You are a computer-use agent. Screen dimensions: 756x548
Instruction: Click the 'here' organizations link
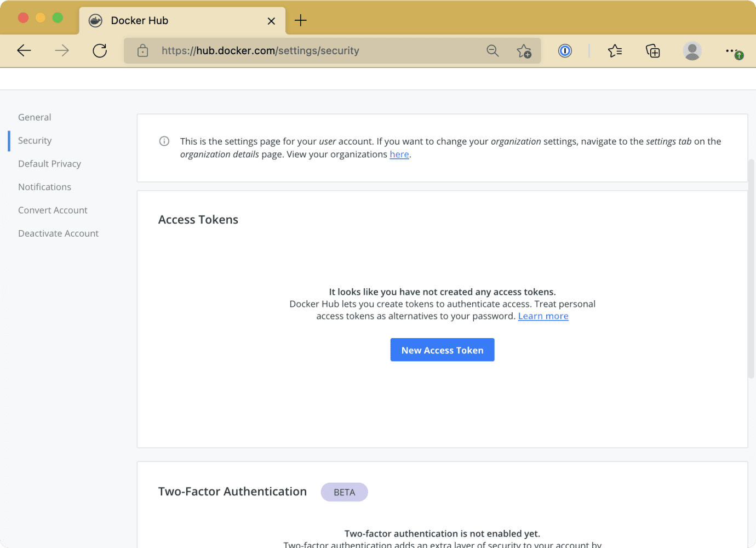tap(399, 155)
